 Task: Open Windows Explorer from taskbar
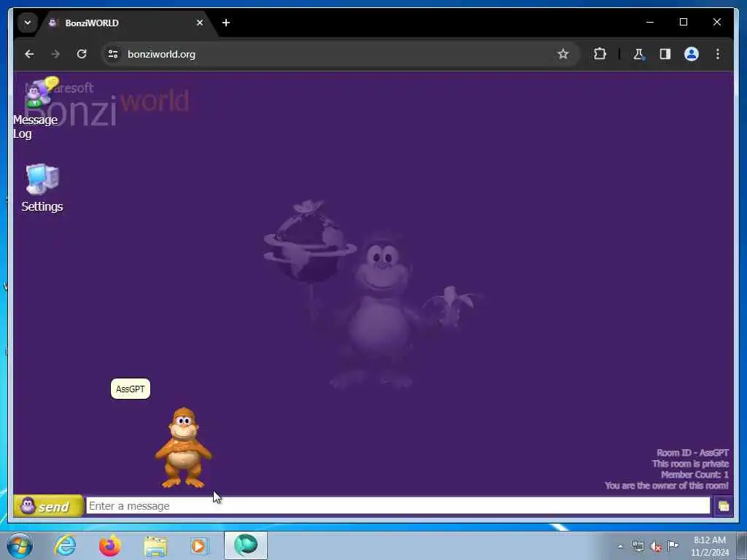pyautogui.click(x=155, y=545)
